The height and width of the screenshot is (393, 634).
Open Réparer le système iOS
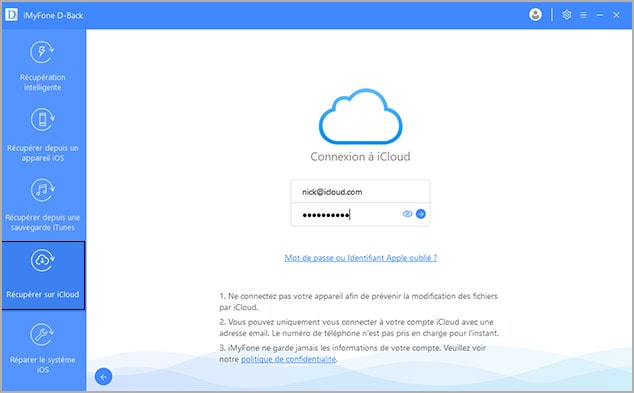click(42, 348)
